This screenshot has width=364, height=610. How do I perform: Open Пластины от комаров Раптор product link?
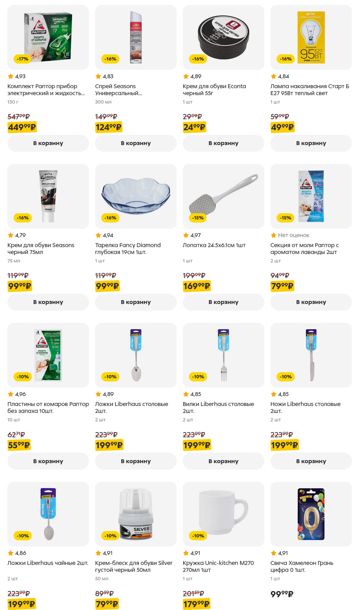48,408
